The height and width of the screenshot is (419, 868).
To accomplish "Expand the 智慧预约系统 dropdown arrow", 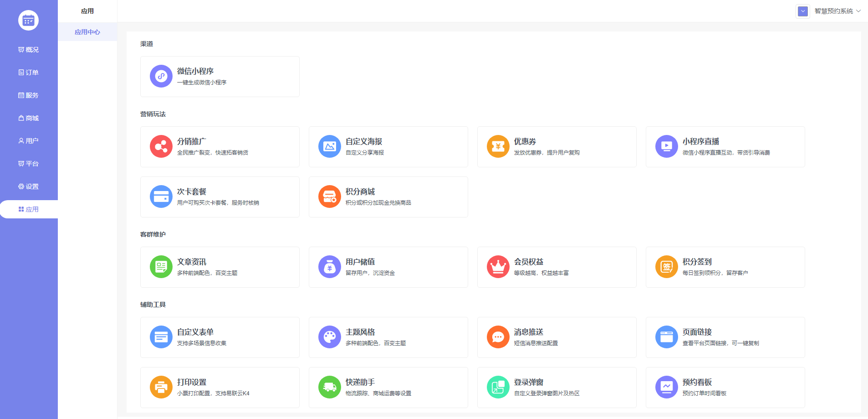I will (858, 11).
